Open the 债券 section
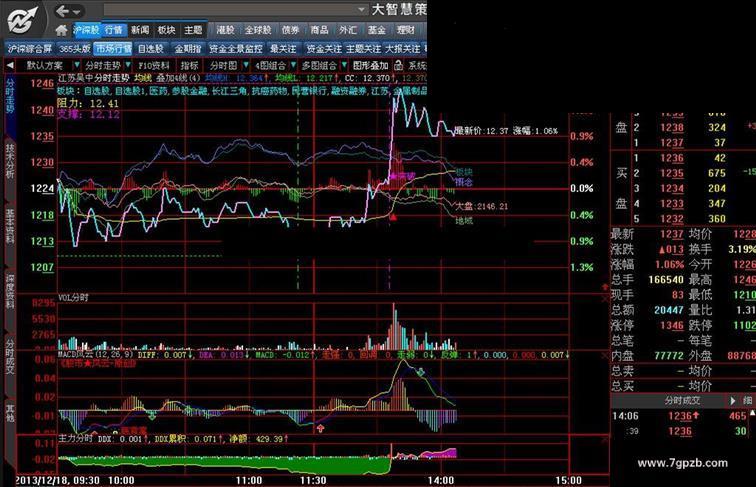 [x=290, y=30]
